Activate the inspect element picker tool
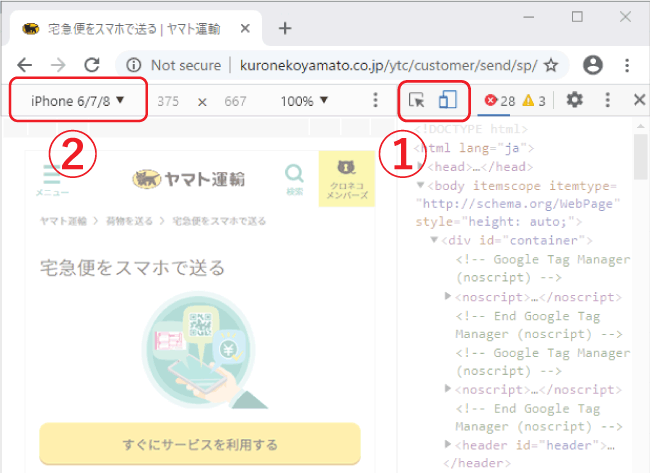This screenshot has height=473, width=650. 416,100
